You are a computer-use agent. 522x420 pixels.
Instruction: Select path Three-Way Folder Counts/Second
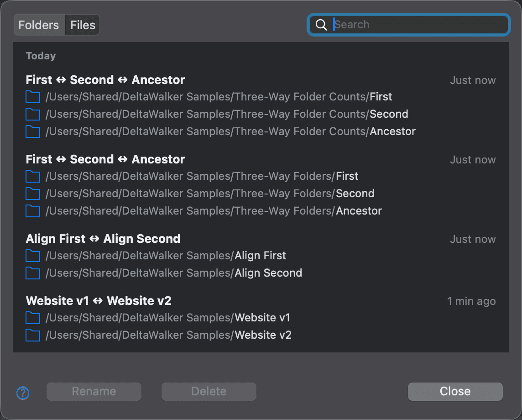click(x=227, y=114)
